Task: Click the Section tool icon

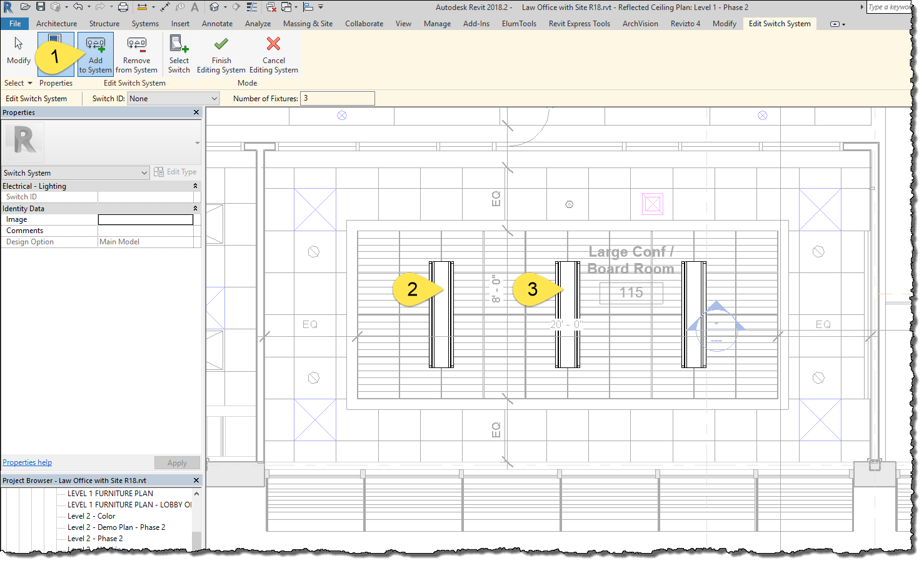Action: coord(236,7)
